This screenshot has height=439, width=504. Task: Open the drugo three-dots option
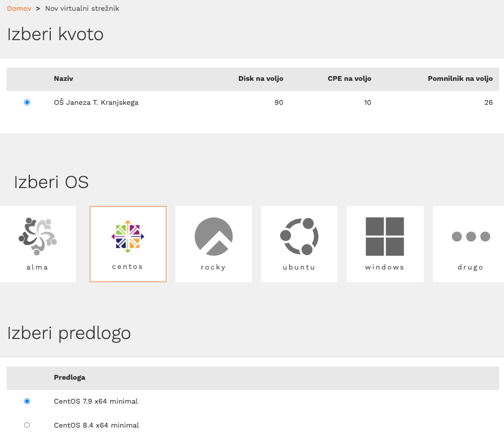coord(471,237)
